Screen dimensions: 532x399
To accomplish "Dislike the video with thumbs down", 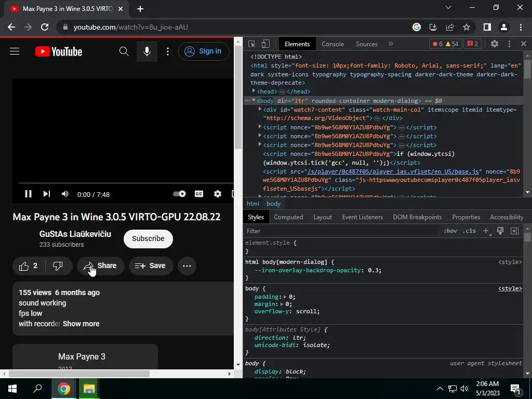I will (58, 266).
